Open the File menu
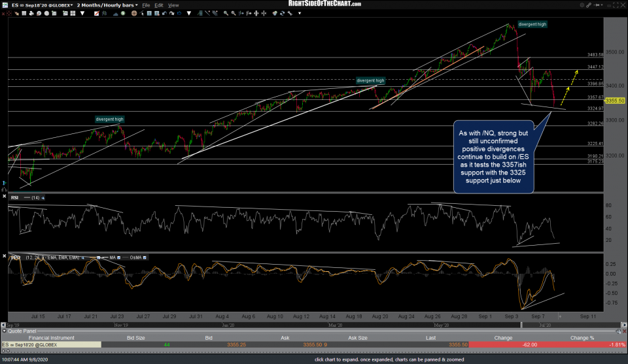This screenshot has width=628, height=364. pyautogui.click(x=146, y=5)
